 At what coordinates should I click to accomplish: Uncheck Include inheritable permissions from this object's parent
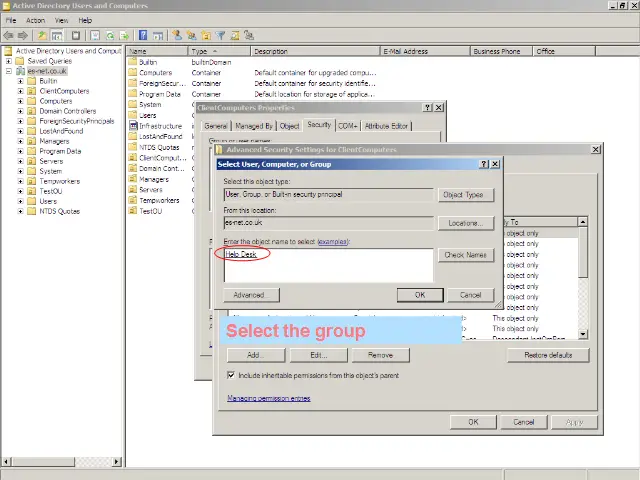coord(231,375)
